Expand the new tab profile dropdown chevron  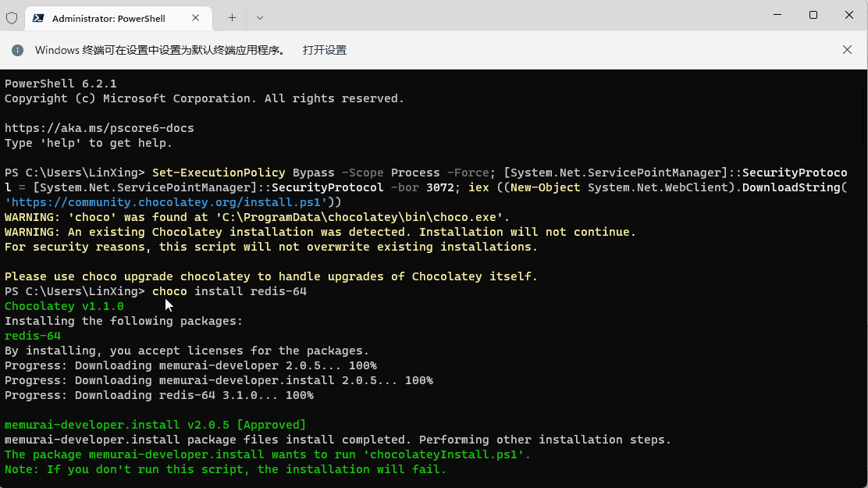[260, 17]
